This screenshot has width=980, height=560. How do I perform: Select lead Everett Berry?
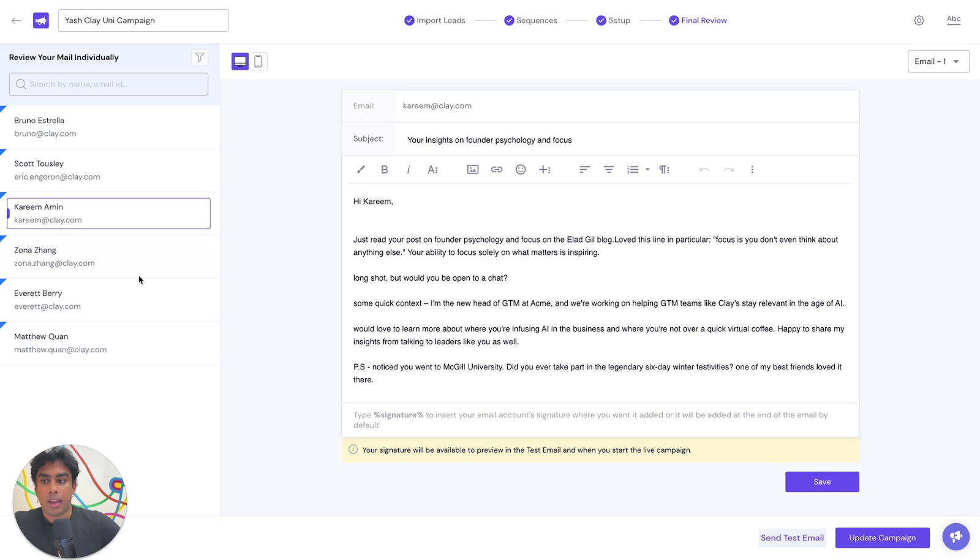pyautogui.click(x=110, y=300)
